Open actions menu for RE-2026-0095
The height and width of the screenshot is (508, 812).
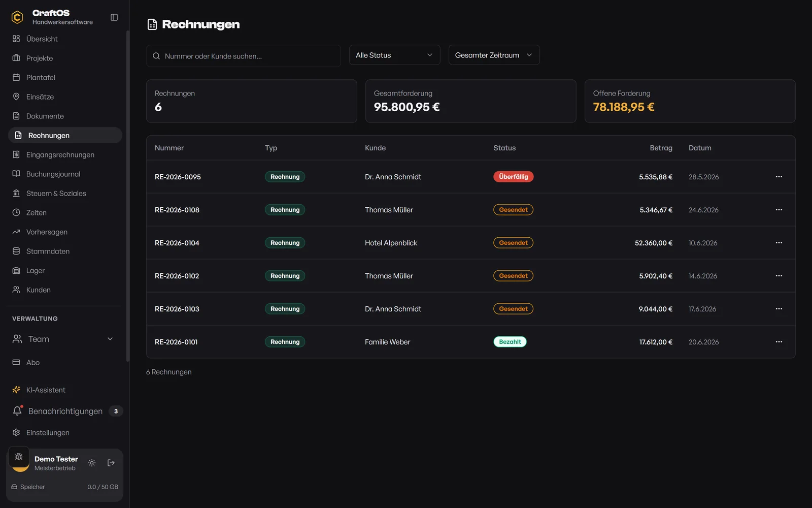click(x=779, y=177)
